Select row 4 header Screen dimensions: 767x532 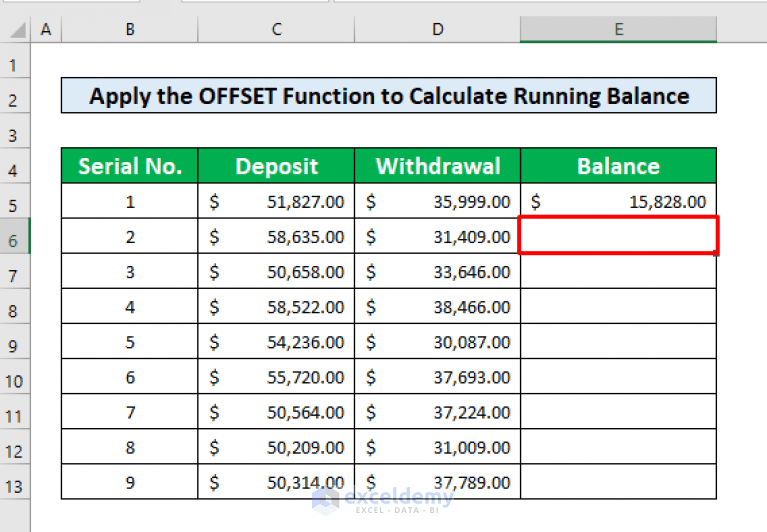(x=15, y=166)
